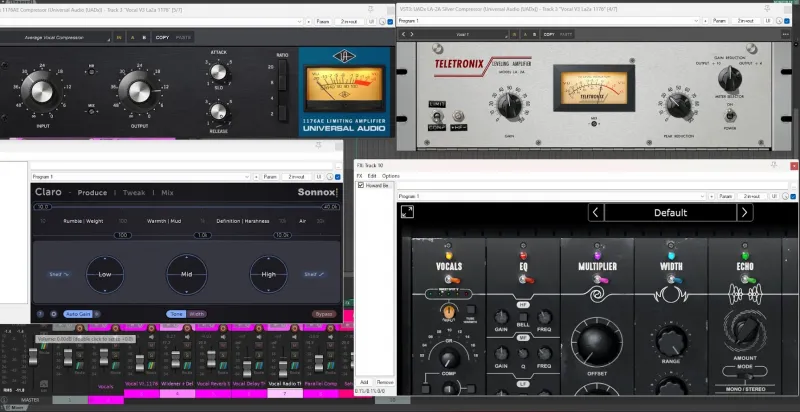Open Program 1 dropdown in Track 10 window
800x412 pixels.
(552, 196)
